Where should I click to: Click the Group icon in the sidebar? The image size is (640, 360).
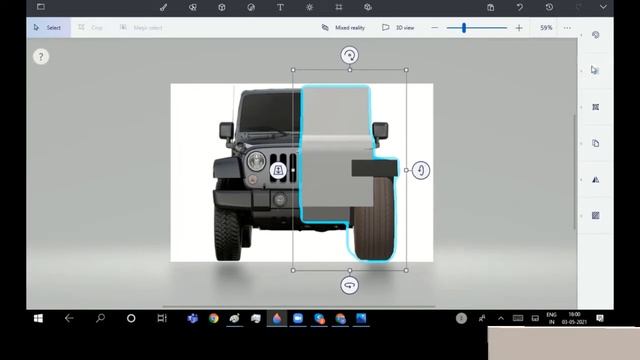pyautogui.click(x=596, y=107)
